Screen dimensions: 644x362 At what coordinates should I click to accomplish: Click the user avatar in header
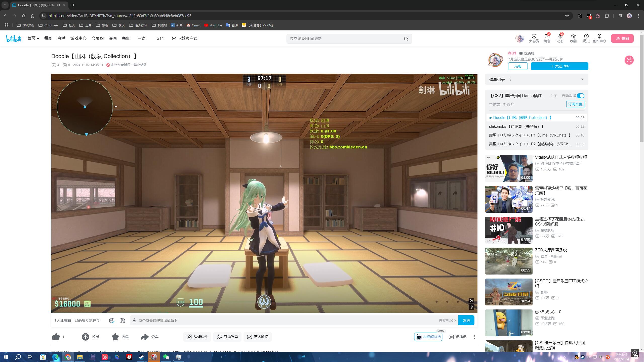pyautogui.click(x=519, y=38)
